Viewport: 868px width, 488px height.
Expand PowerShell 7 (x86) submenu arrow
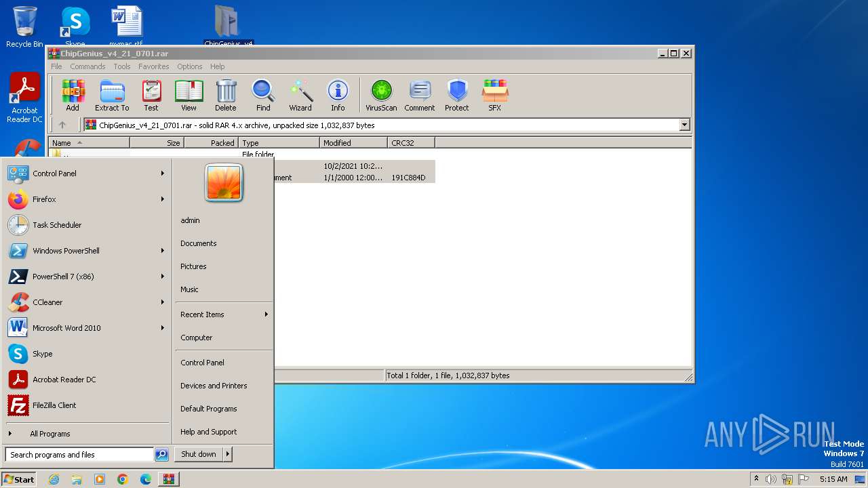pyautogui.click(x=163, y=277)
